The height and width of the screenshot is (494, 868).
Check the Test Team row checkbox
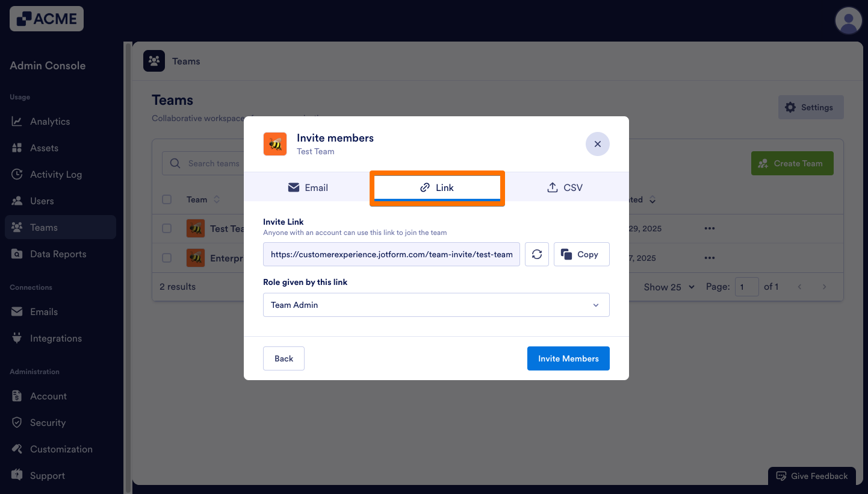167,228
